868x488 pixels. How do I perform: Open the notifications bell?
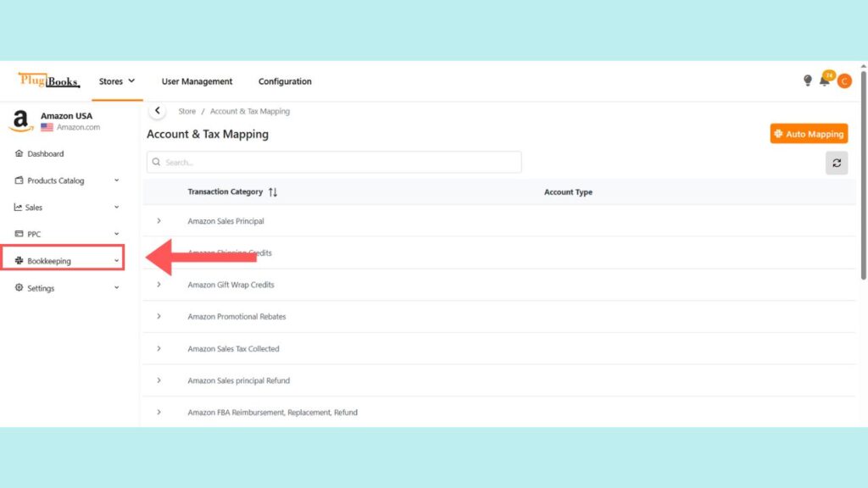[x=824, y=80]
